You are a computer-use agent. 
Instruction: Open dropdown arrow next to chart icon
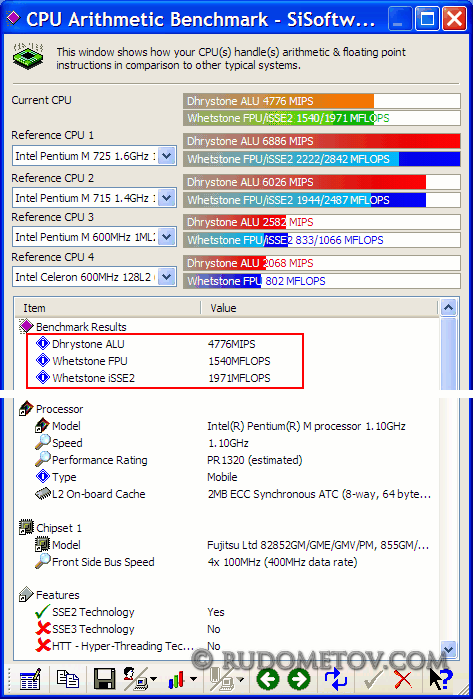[193, 679]
